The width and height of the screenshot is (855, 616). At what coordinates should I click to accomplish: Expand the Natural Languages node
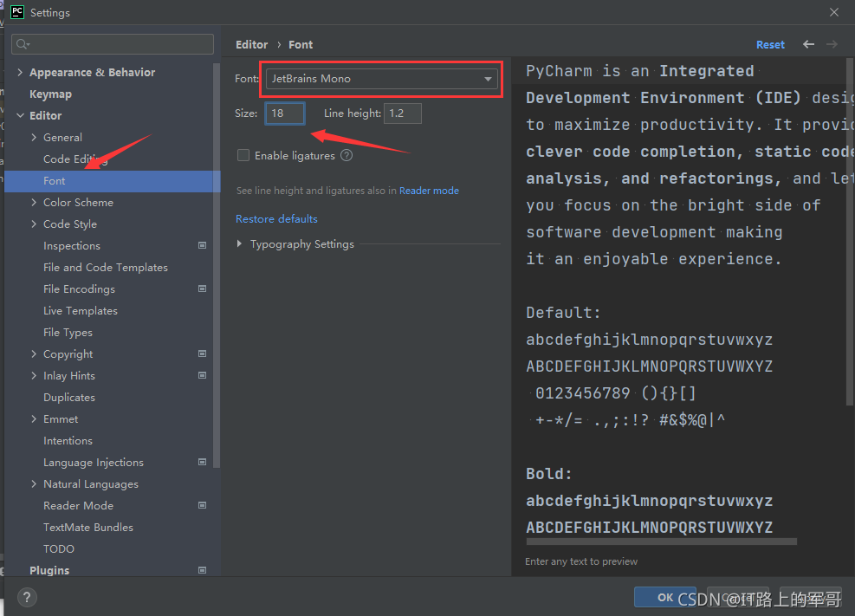coord(34,483)
